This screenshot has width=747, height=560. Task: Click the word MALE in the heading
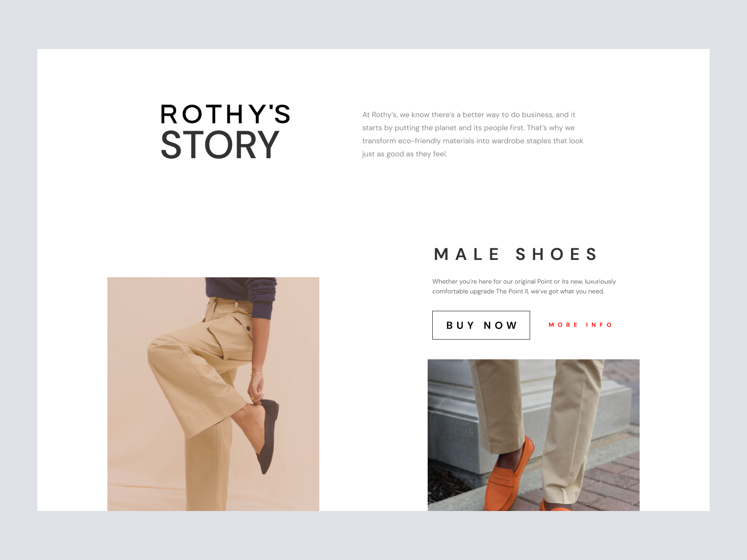[x=466, y=254]
